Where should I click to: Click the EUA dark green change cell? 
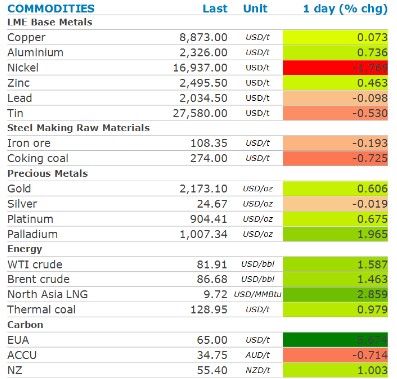coord(335,340)
